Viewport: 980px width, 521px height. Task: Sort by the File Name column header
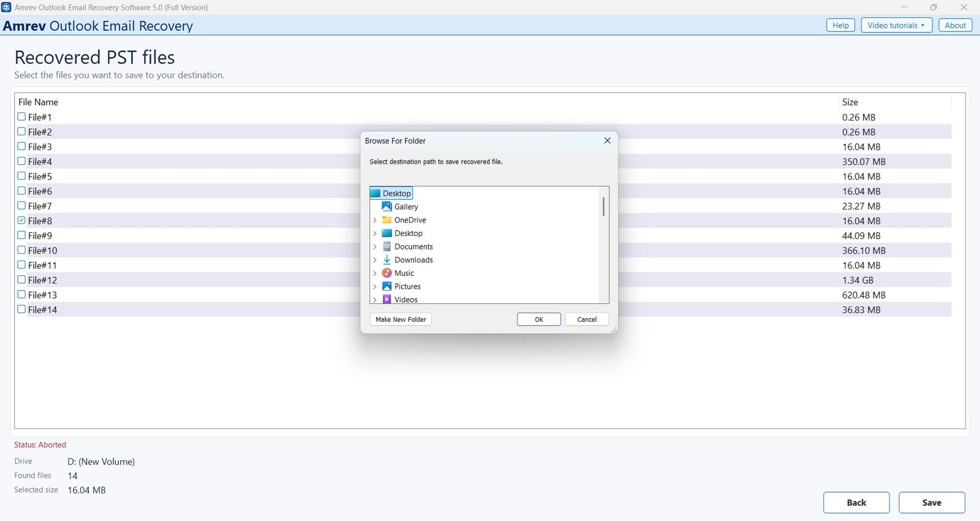[x=38, y=102]
